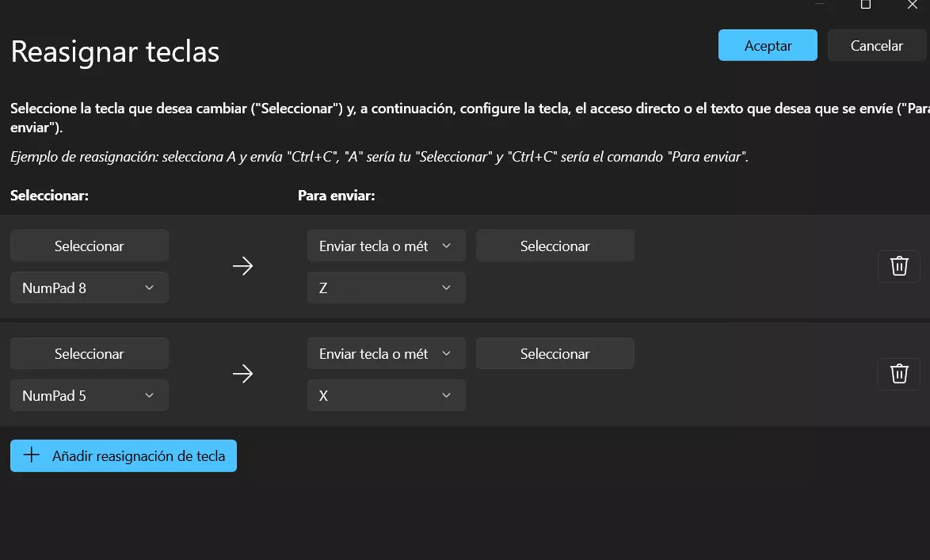Click the arrow icon in NumPad 5 row
The image size is (930, 560).
click(x=242, y=374)
